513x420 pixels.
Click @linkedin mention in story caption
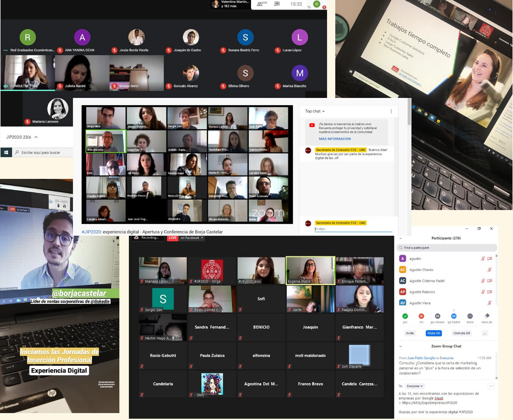100,301
